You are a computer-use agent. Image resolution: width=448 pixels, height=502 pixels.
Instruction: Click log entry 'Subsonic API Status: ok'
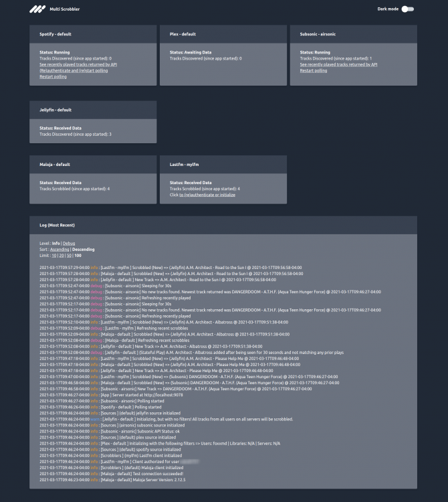[110, 432]
